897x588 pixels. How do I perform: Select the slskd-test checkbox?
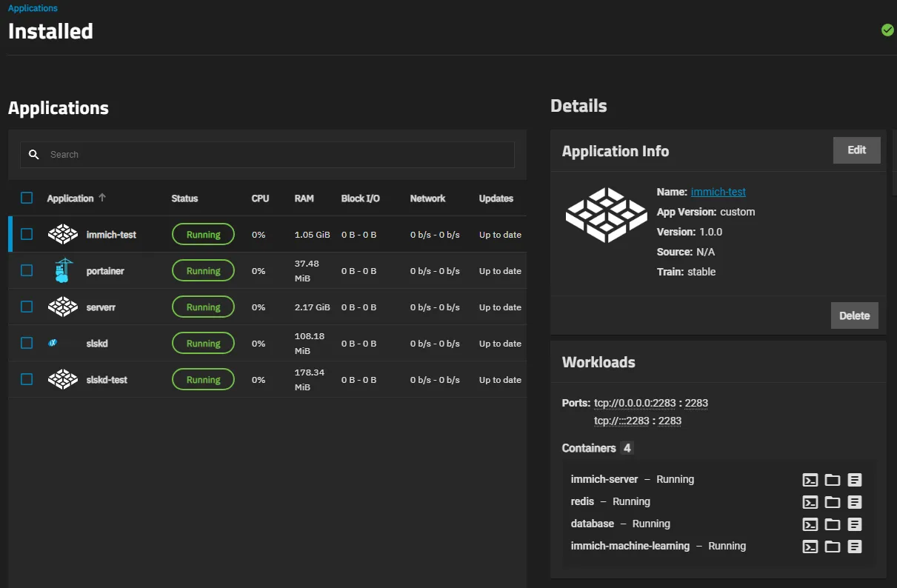click(x=27, y=378)
